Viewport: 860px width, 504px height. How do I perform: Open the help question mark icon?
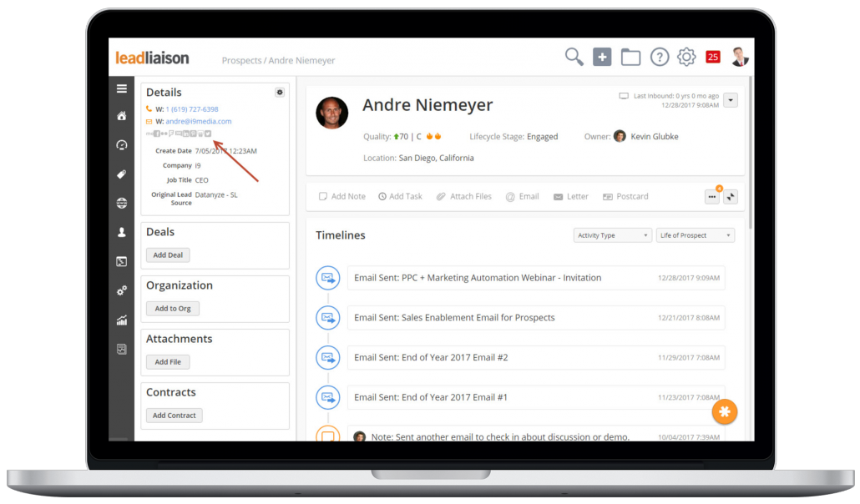pos(660,57)
